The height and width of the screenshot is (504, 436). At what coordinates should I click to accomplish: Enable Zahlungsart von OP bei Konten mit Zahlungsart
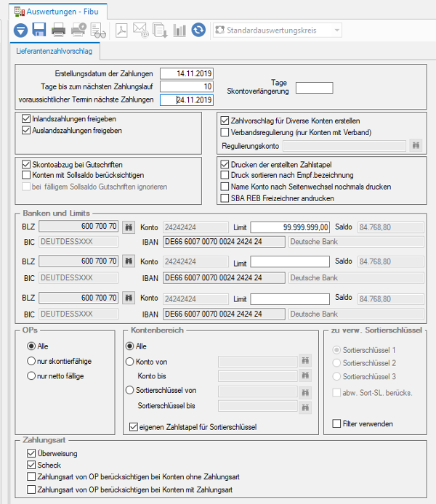pos(31,489)
